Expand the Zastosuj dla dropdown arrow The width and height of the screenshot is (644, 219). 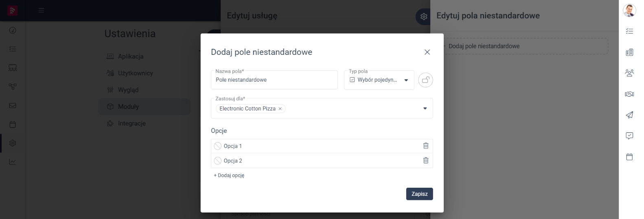click(425, 108)
